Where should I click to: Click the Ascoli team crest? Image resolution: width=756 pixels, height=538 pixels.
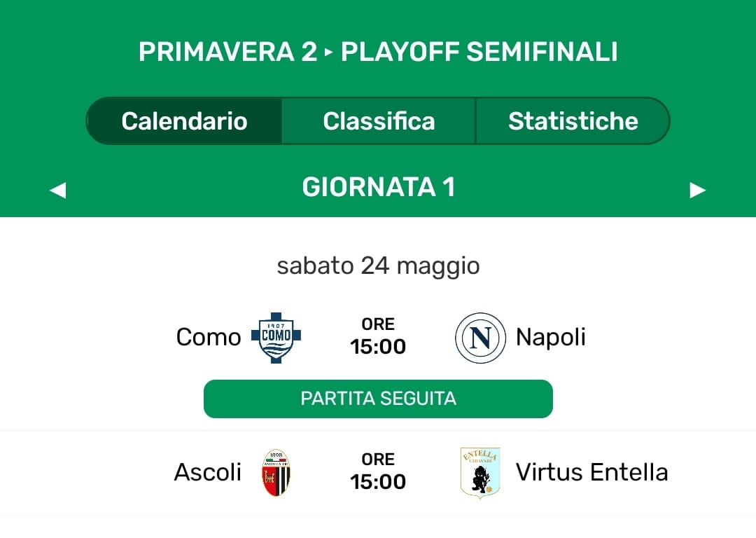click(276, 473)
